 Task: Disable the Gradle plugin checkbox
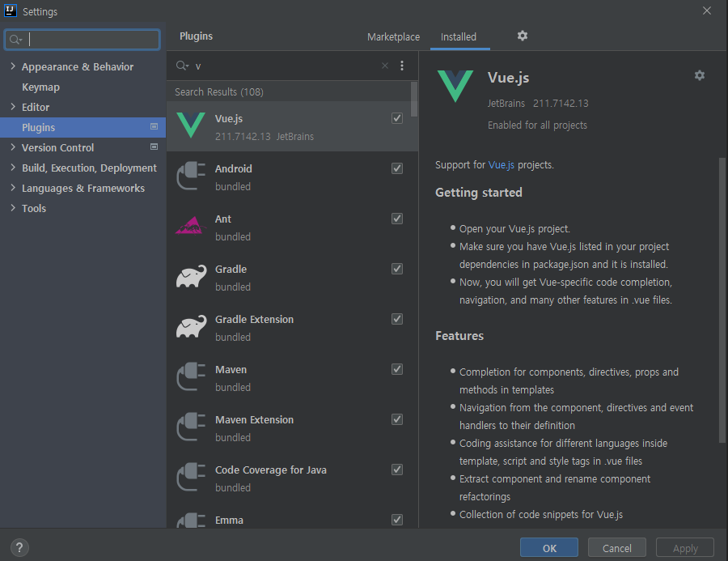(397, 269)
